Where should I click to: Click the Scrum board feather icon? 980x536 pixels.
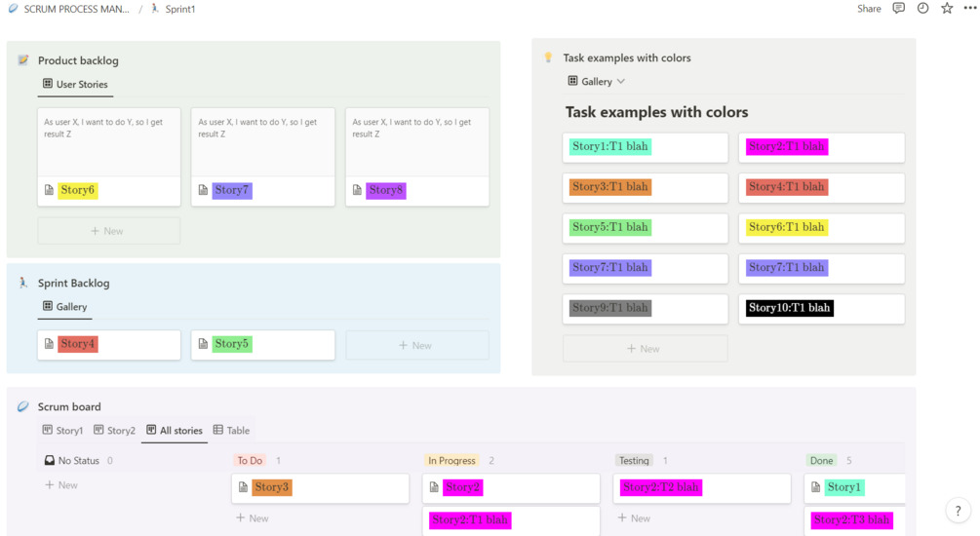[23, 406]
